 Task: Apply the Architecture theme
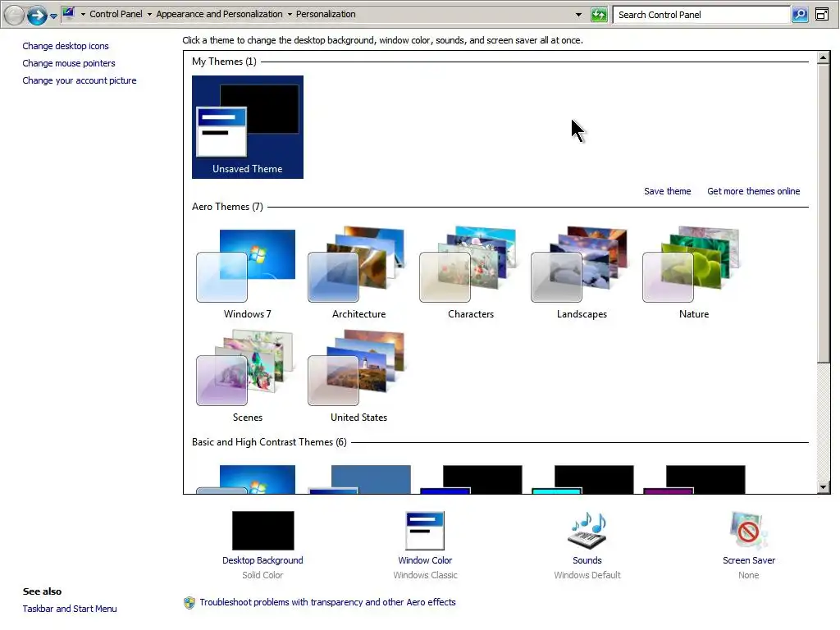pyautogui.click(x=359, y=273)
